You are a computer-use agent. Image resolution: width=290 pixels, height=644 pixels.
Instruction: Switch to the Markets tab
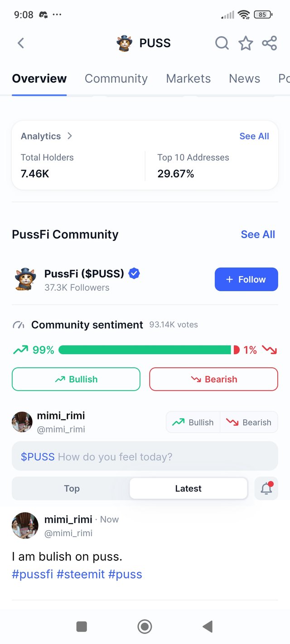[x=188, y=78]
